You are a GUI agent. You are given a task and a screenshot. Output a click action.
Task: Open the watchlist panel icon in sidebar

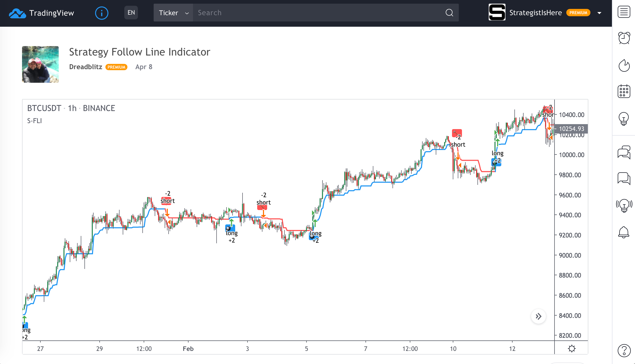(624, 12)
